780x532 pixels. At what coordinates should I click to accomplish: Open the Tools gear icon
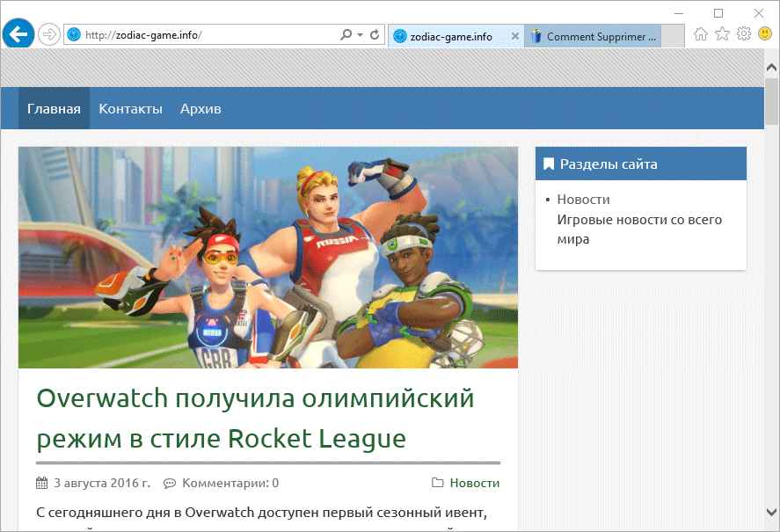point(744,33)
